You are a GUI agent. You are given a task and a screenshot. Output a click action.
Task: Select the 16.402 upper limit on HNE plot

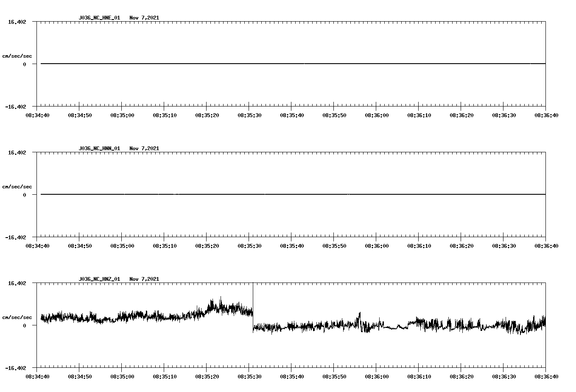click(17, 22)
